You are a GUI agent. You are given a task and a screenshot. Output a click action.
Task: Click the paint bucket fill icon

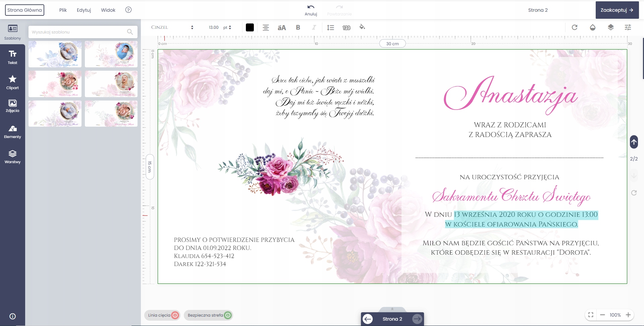[362, 27]
